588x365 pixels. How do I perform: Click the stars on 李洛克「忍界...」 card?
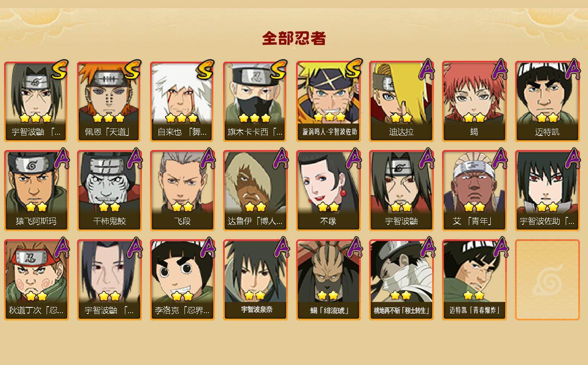[182, 296]
